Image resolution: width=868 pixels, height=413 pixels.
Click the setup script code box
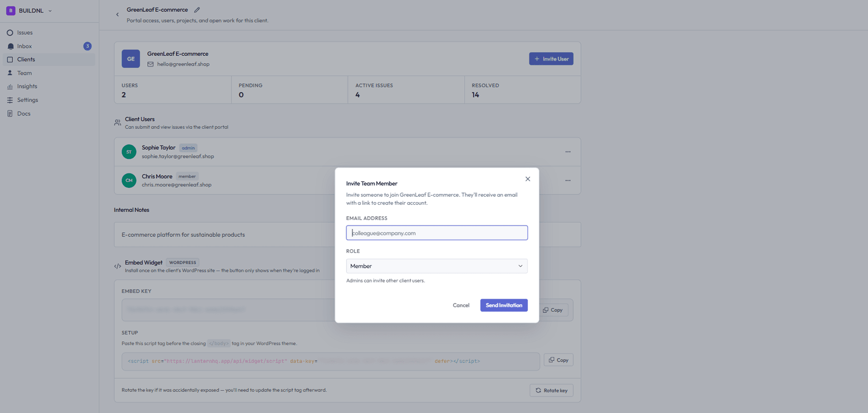click(x=331, y=361)
